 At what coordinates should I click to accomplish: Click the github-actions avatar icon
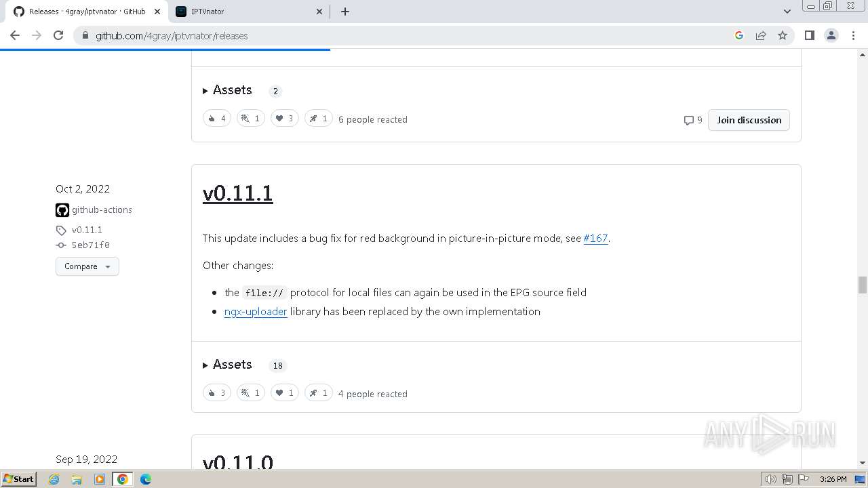point(62,210)
